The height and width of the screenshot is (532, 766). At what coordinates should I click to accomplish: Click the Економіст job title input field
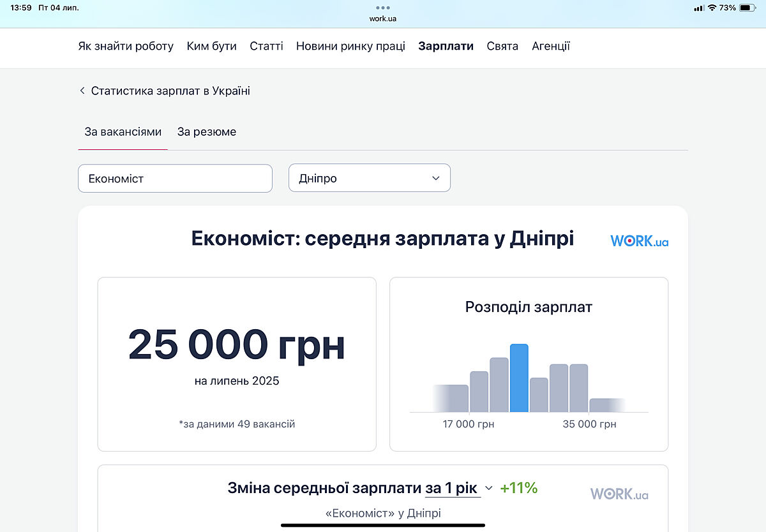point(175,179)
